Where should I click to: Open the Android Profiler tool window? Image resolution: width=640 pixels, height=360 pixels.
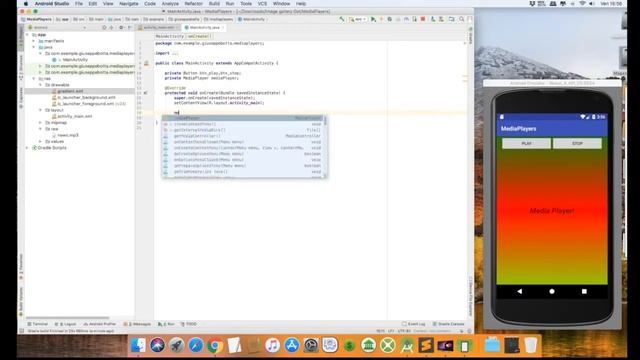100,324
